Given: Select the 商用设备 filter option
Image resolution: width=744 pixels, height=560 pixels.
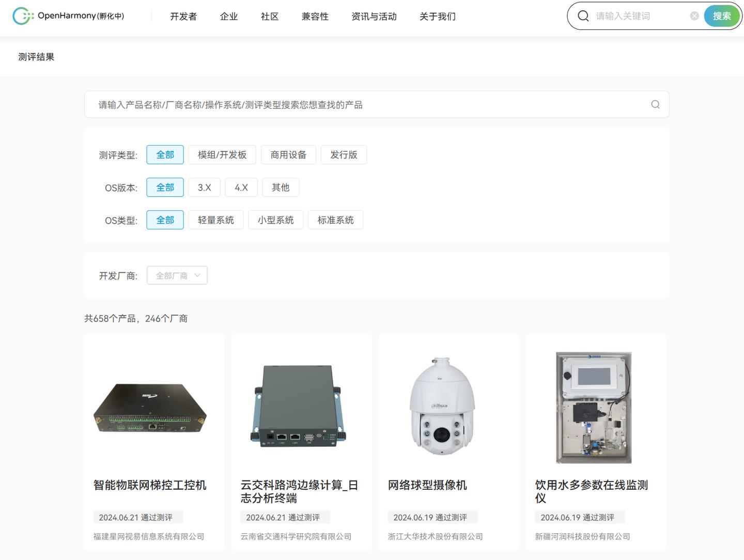Looking at the screenshot, I should (288, 154).
